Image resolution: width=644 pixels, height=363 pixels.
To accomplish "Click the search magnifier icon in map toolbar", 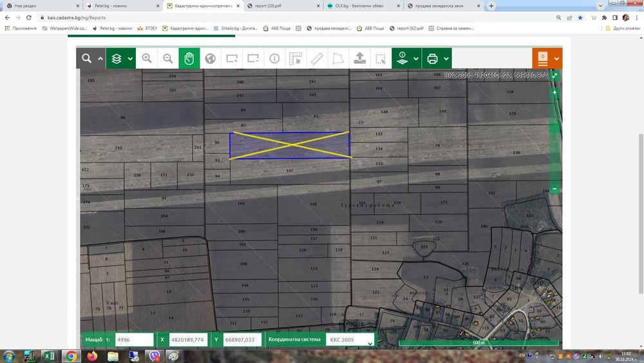I will pos(86,59).
